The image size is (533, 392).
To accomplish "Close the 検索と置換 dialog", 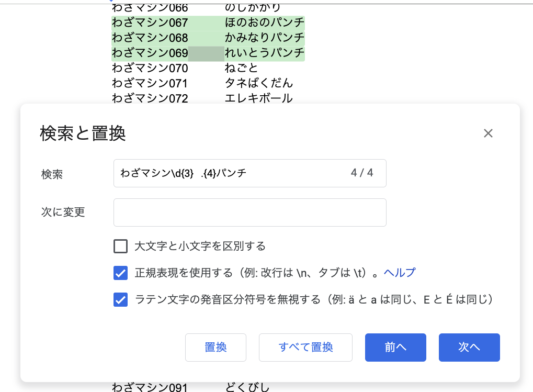I will (488, 133).
